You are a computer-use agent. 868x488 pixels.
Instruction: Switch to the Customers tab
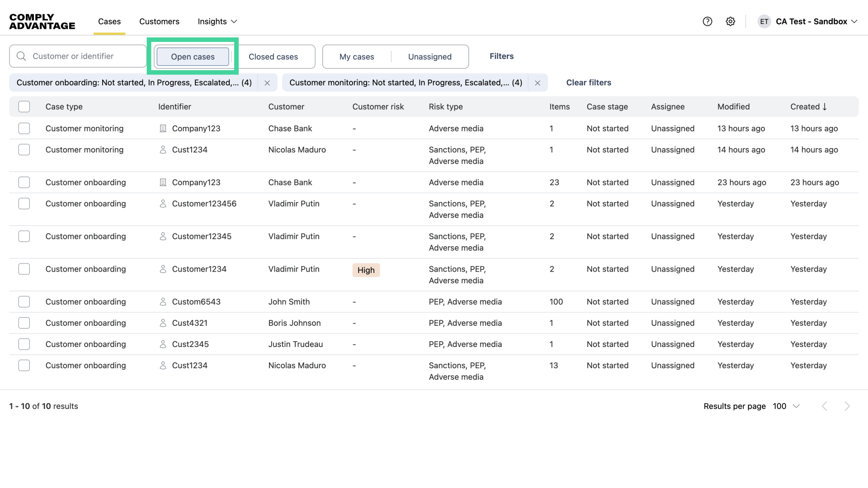(159, 21)
